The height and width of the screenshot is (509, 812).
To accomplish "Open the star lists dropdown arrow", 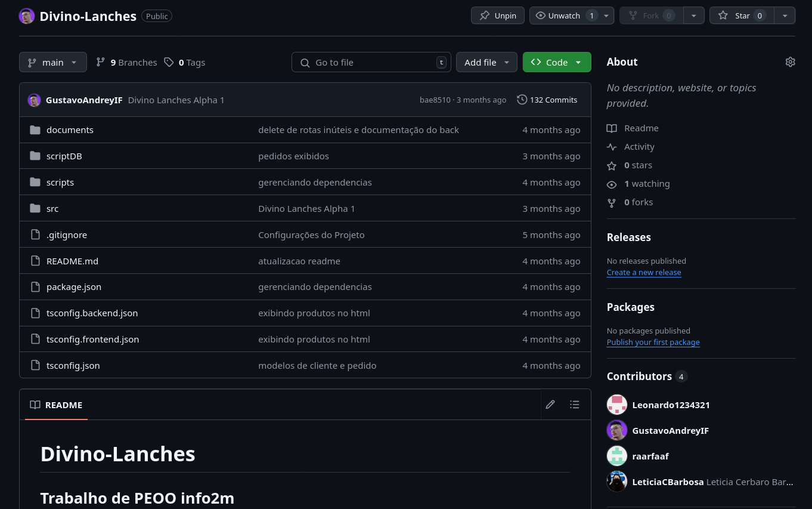I will click(x=785, y=16).
